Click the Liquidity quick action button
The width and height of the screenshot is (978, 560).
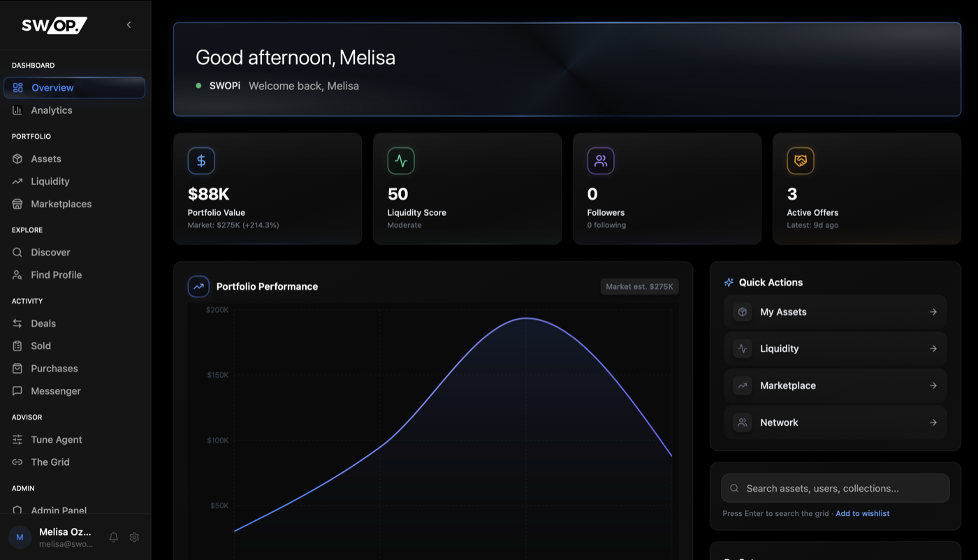pyautogui.click(x=835, y=348)
